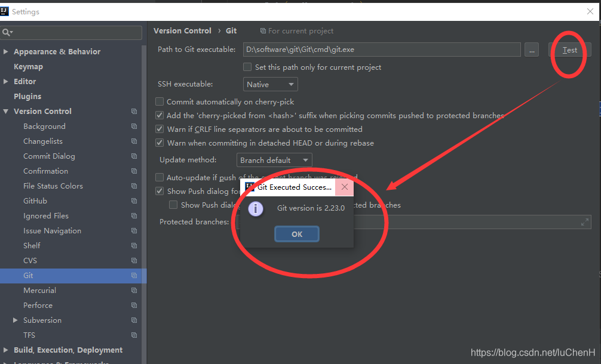Uncheck the cherry-picked from hash suffix option
Screen dimensions: 601x364
(160, 115)
